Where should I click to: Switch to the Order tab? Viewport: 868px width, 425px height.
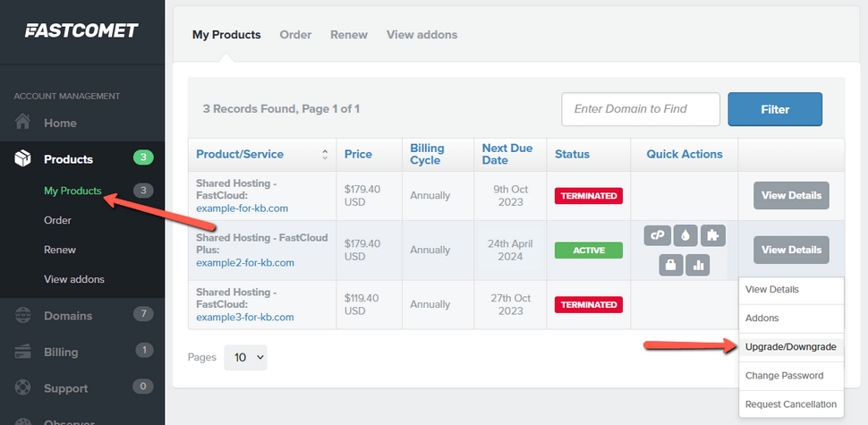pyautogui.click(x=295, y=35)
